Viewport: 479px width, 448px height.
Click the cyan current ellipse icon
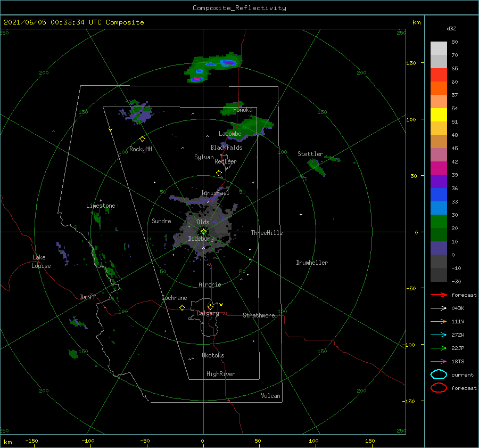tap(439, 374)
